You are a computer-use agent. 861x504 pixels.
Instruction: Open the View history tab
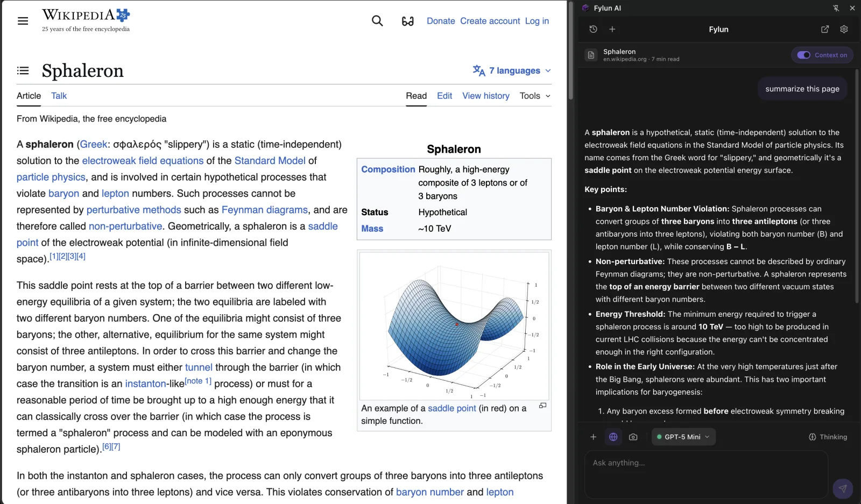(486, 96)
